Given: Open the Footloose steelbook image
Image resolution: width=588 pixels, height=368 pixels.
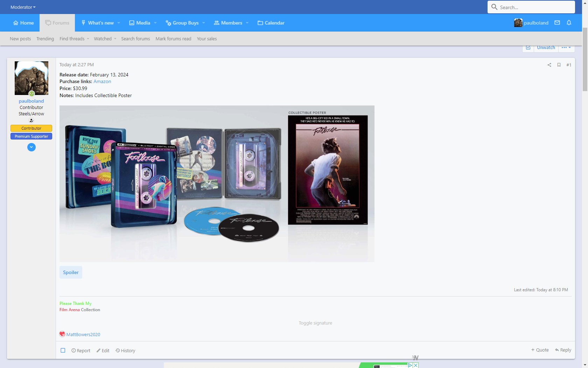Looking at the screenshot, I should (217, 184).
